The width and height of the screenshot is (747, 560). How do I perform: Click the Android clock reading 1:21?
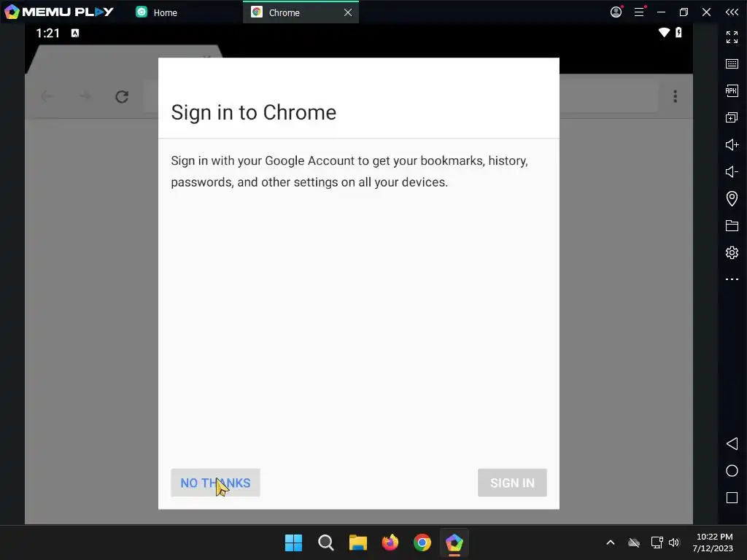[x=47, y=33]
